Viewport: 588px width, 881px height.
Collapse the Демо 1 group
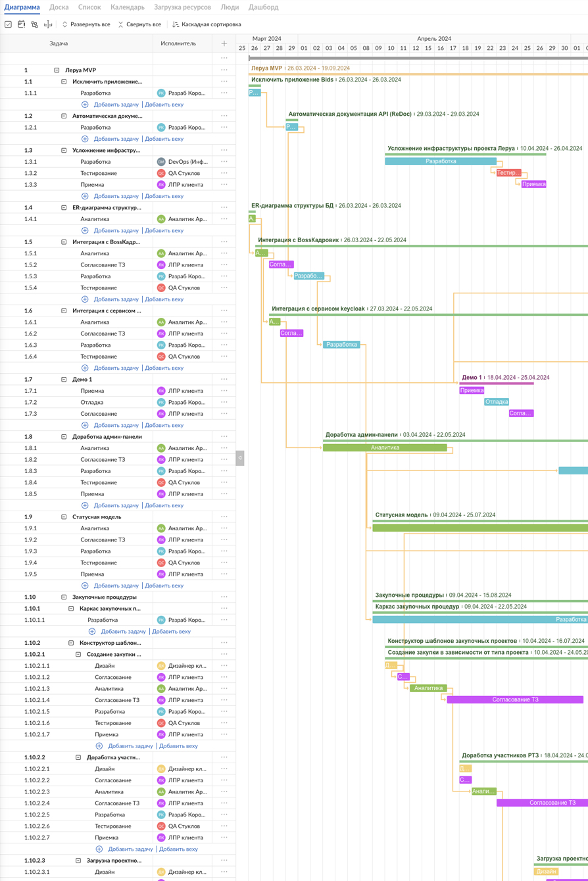click(x=64, y=380)
